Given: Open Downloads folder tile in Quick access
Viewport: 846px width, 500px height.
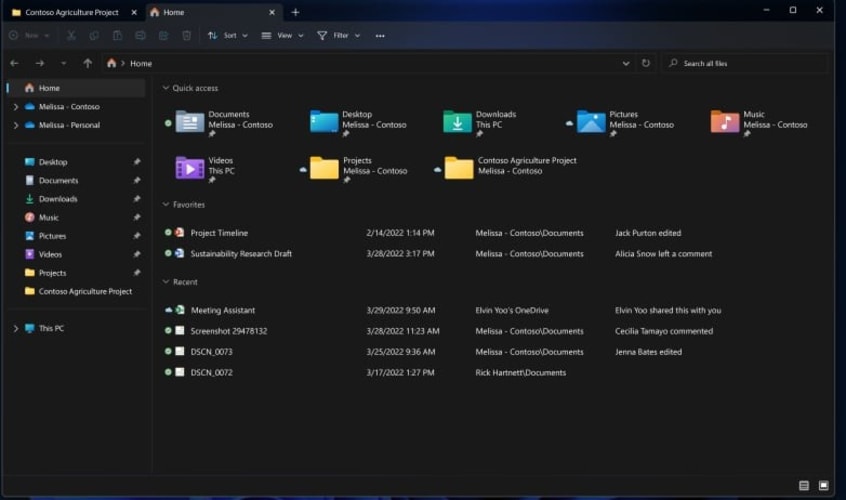Looking at the screenshot, I should tap(480, 124).
